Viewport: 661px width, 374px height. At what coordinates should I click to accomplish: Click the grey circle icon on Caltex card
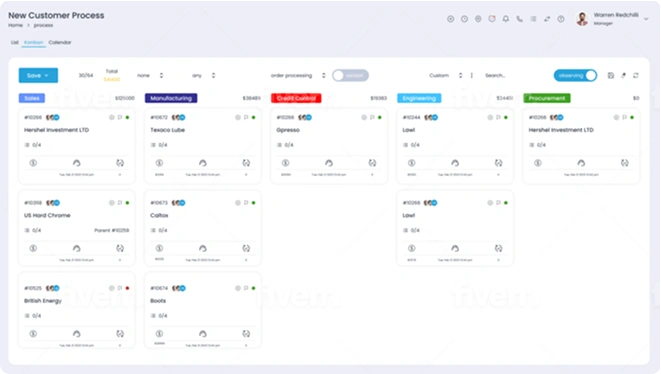pos(238,203)
